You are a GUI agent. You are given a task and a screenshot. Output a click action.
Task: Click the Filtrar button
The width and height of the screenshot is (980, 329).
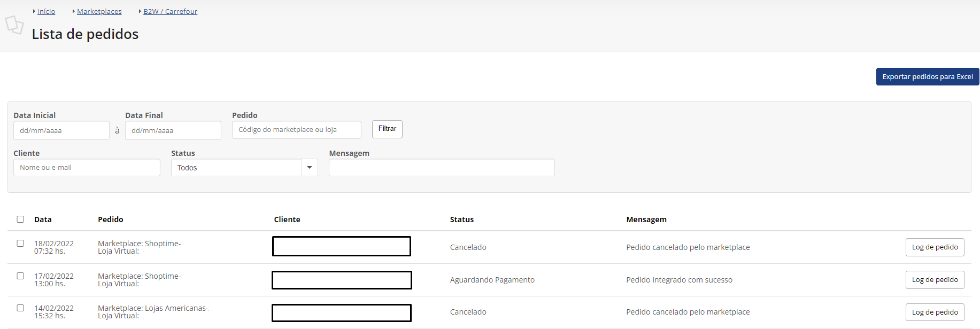(x=387, y=129)
